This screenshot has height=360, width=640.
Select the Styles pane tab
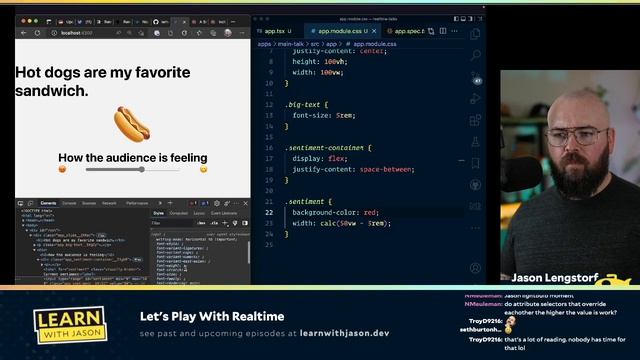[158, 213]
